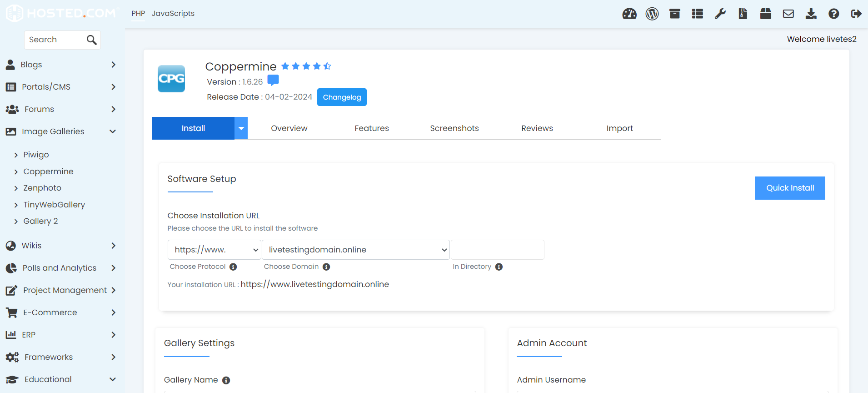
Task: Open the installations list icon in top toolbar
Action: click(x=698, y=14)
